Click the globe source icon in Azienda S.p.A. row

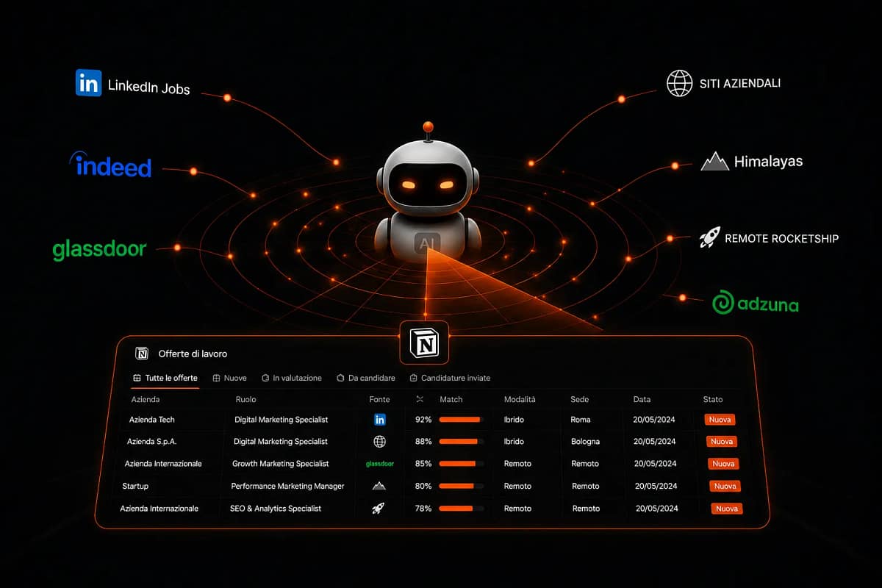[x=380, y=442]
